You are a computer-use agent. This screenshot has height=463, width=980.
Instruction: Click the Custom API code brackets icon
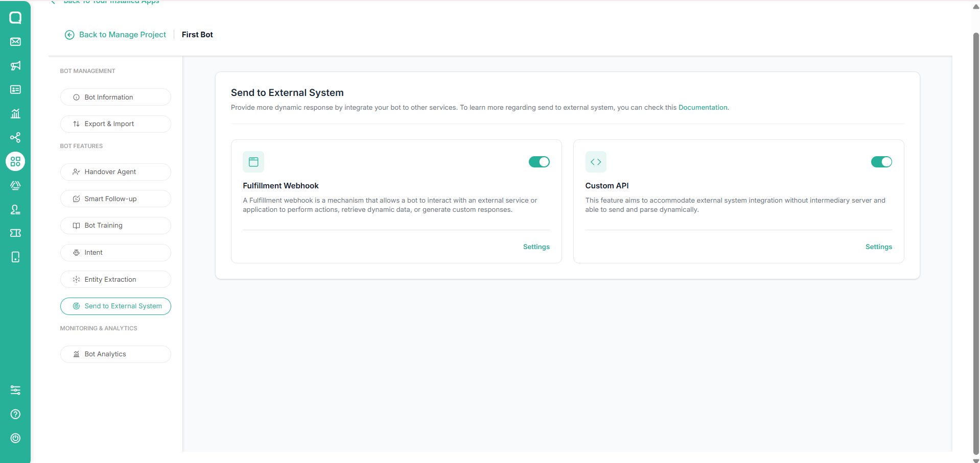tap(596, 162)
